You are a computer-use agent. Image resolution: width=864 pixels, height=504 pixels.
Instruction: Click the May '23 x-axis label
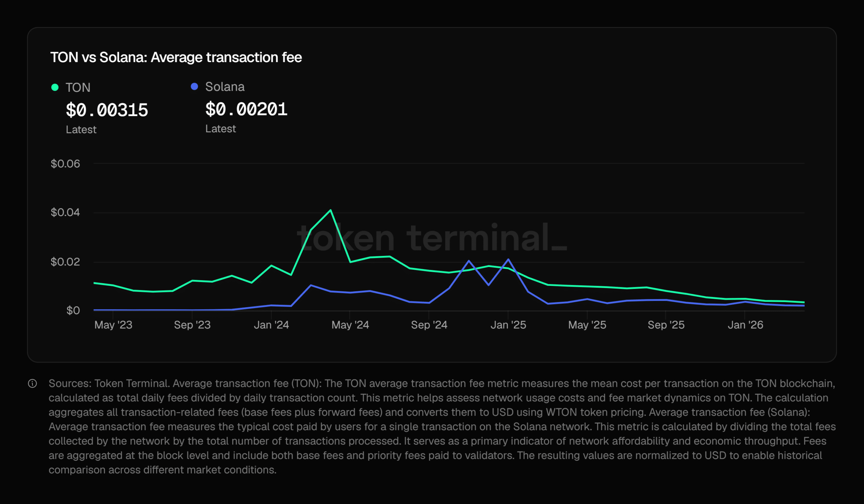[x=113, y=325]
